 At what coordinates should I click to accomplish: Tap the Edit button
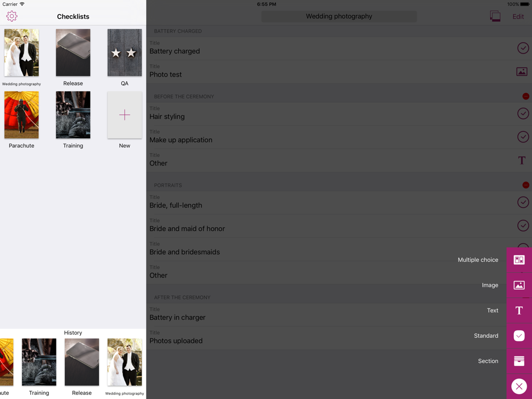pos(518,16)
